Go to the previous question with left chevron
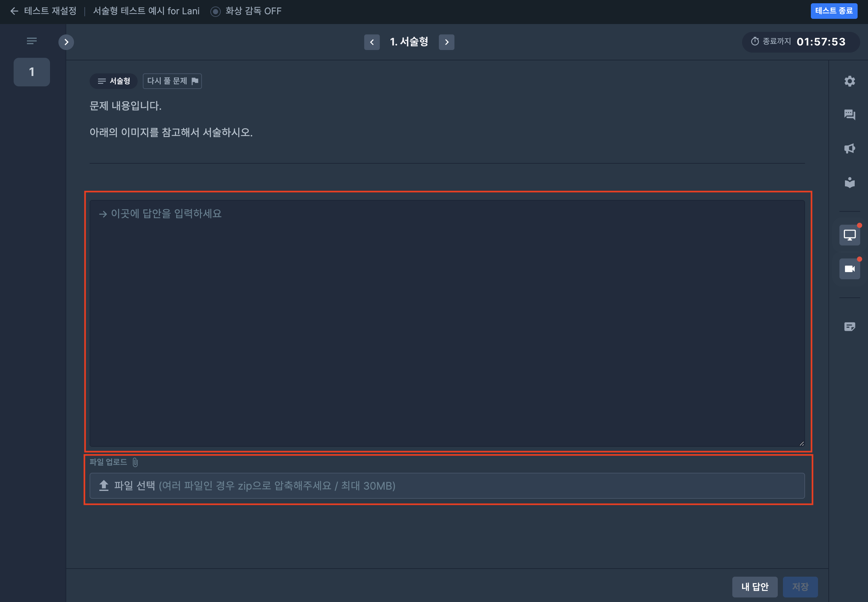Viewport: 868px width, 602px height. [371, 42]
